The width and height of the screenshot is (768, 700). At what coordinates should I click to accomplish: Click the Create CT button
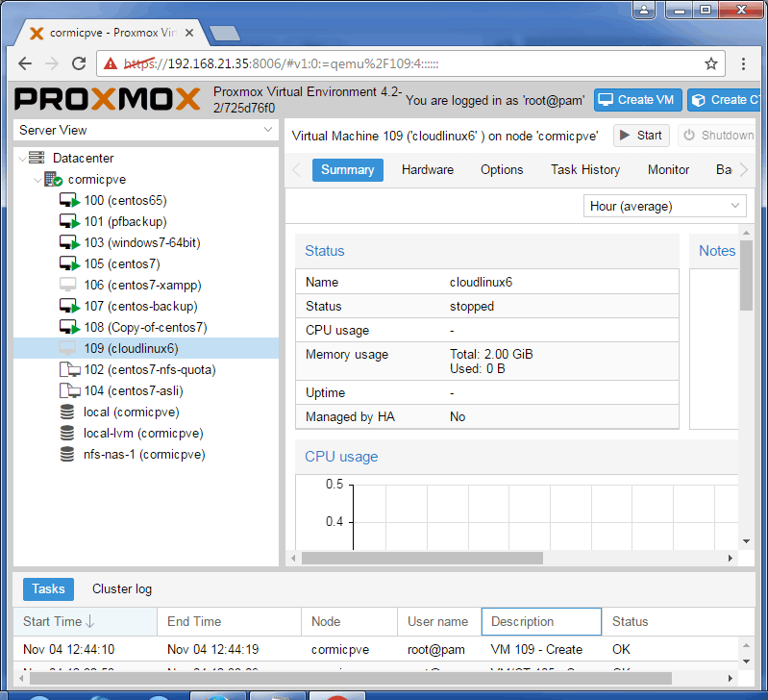point(724,100)
